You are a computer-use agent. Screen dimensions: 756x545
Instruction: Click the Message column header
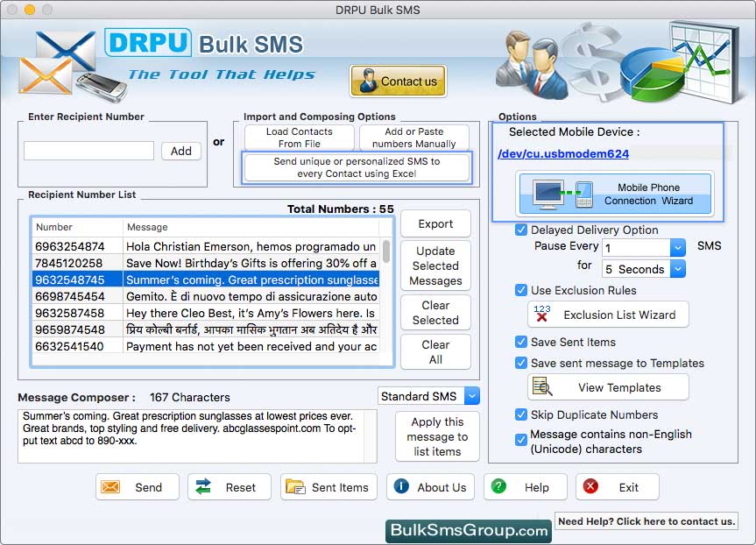click(x=251, y=227)
